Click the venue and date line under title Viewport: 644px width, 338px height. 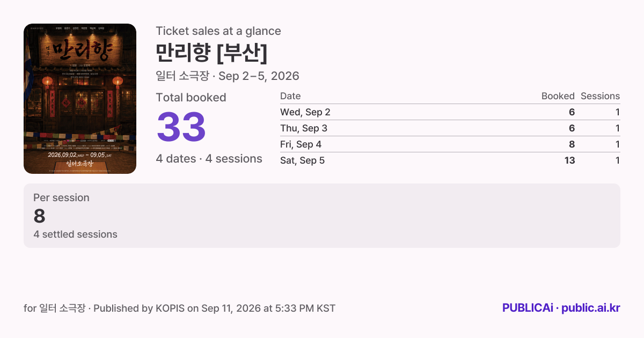pyautogui.click(x=228, y=76)
